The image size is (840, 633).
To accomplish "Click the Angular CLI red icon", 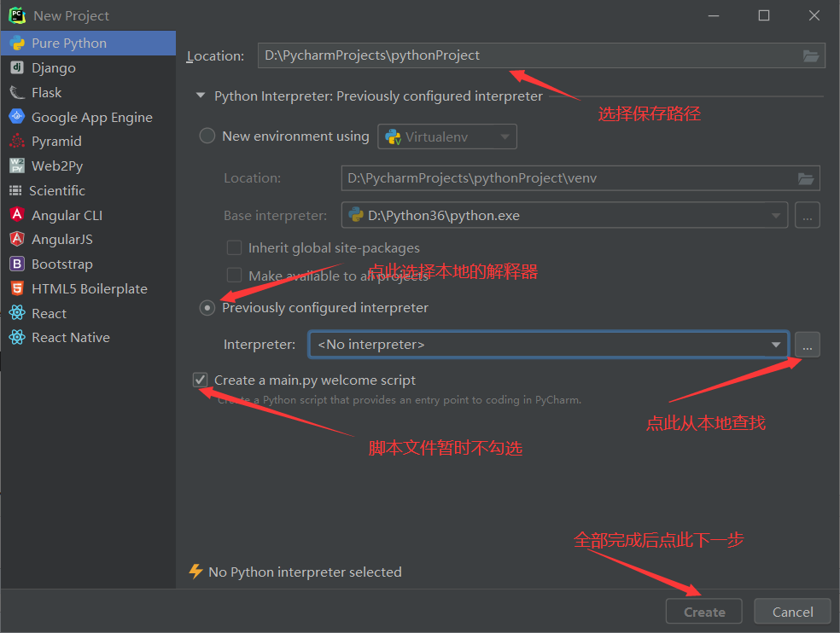I will click(x=17, y=215).
